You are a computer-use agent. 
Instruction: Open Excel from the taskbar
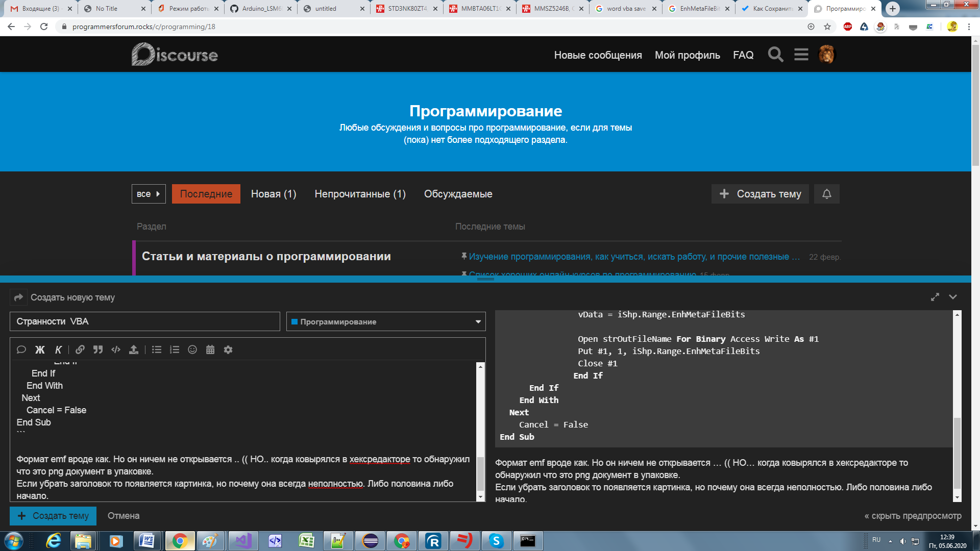306,541
